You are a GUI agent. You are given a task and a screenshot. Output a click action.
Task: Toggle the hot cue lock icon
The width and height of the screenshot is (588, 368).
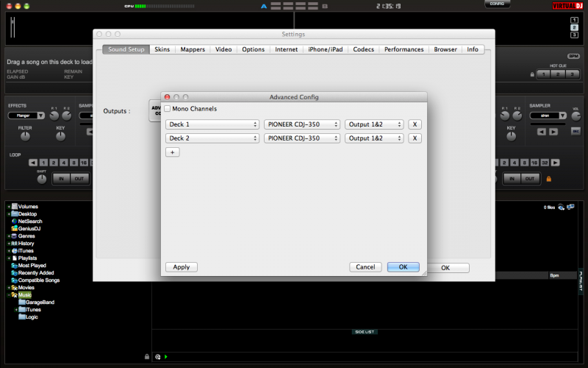[532, 74]
